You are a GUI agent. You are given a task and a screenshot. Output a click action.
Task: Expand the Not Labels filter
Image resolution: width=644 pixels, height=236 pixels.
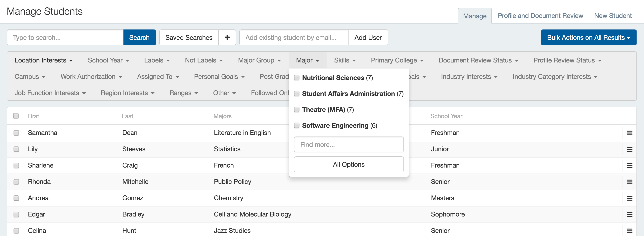(x=204, y=60)
